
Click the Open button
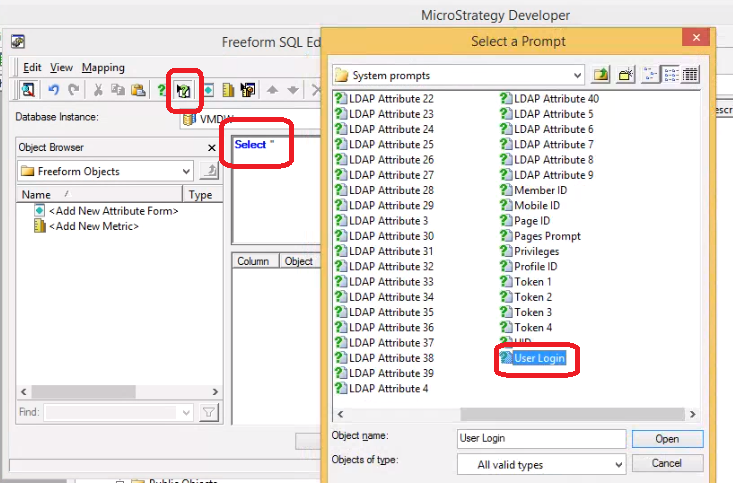(667, 439)
